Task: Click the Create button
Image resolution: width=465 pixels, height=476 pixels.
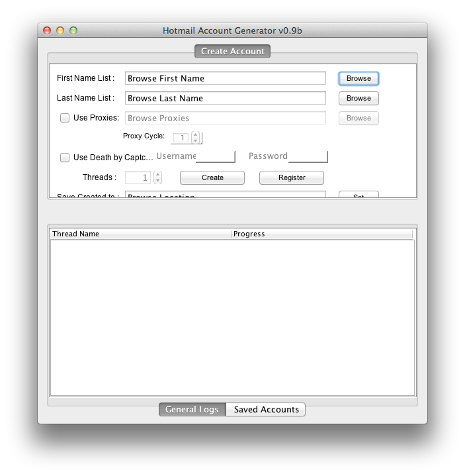Action: coord(212,177)
